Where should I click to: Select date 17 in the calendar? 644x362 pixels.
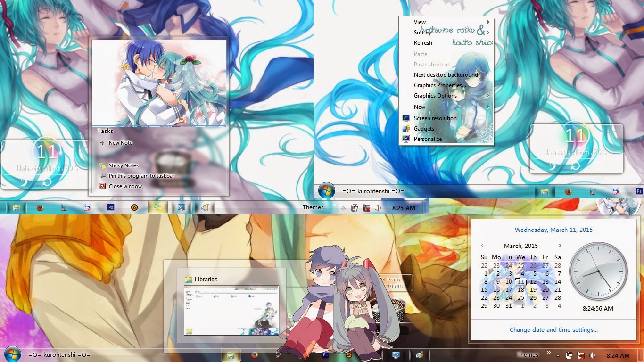coord(509,290)
